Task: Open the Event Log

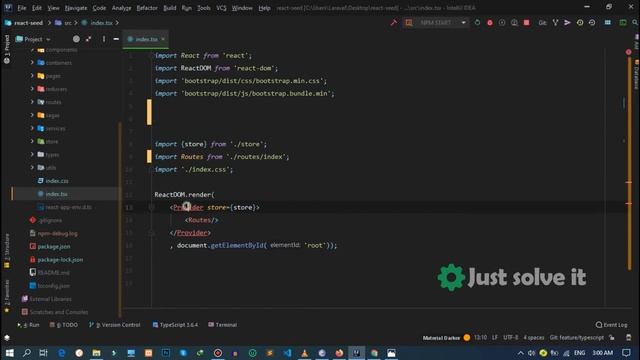Action: (x=611, y=325)
